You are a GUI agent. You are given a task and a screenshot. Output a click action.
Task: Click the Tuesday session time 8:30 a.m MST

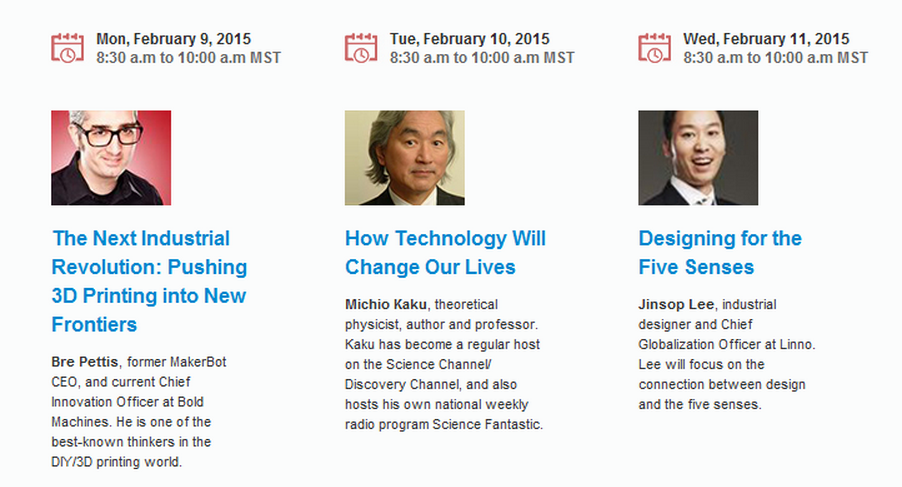pos(482,58)
